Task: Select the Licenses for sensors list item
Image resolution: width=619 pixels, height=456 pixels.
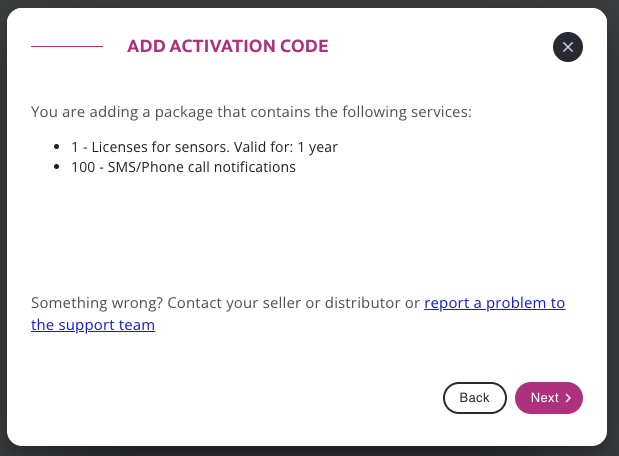Action: 204,147
